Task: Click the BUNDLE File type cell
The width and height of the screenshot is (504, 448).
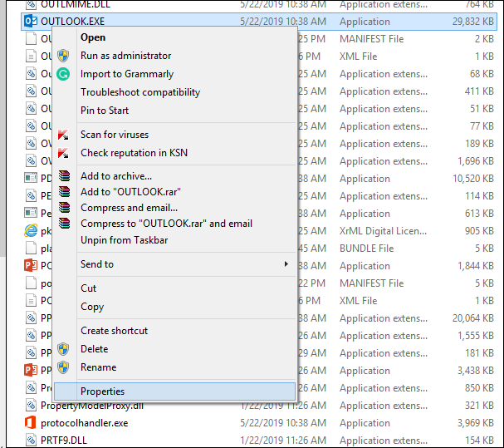Action: tap(366, 249)
